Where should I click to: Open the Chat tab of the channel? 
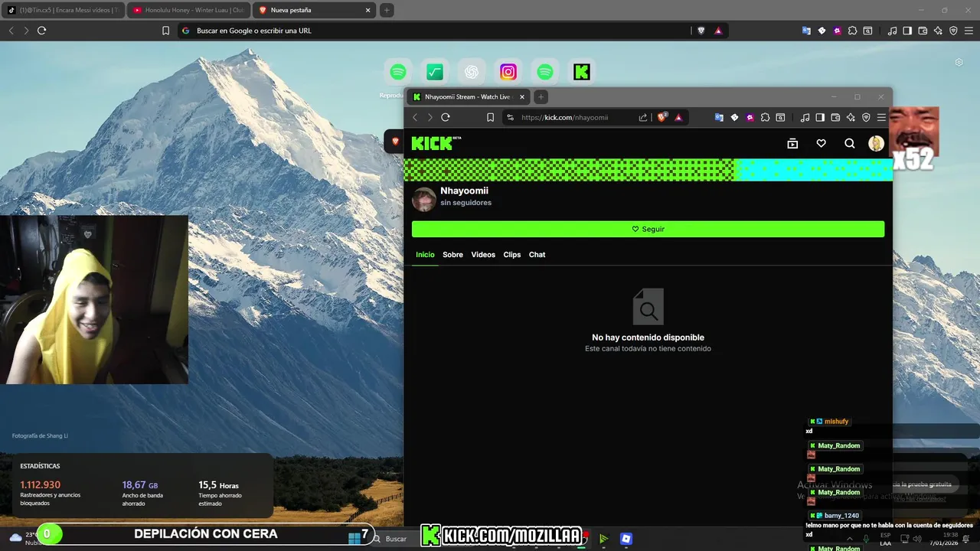[537, 255]
